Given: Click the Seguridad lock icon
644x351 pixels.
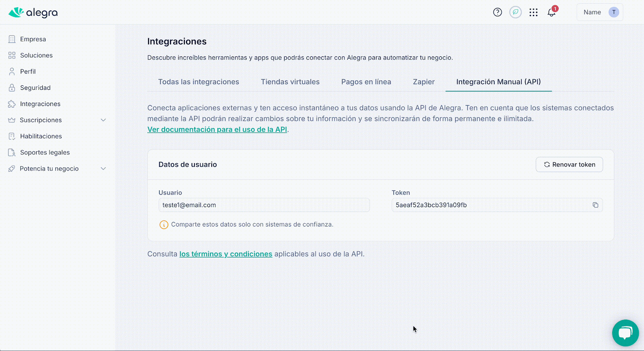Looking at the screenshot, I should click(x=12, y=87).
